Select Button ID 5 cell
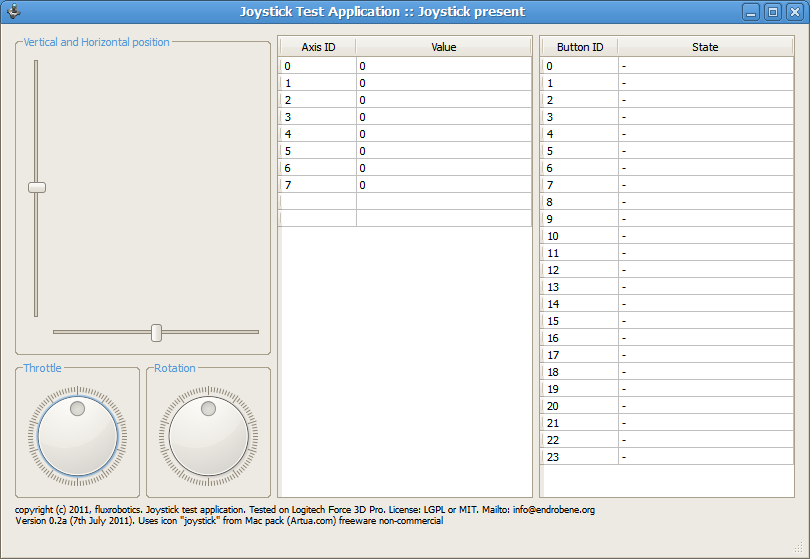Viewport: 810px width, 559px height. tap(580, 151)
